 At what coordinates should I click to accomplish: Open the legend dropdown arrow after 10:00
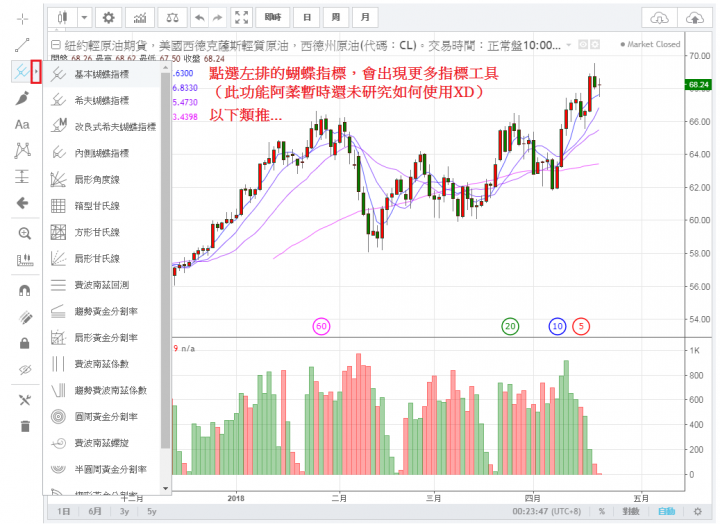pyautogui.click(x=569, y=45)
